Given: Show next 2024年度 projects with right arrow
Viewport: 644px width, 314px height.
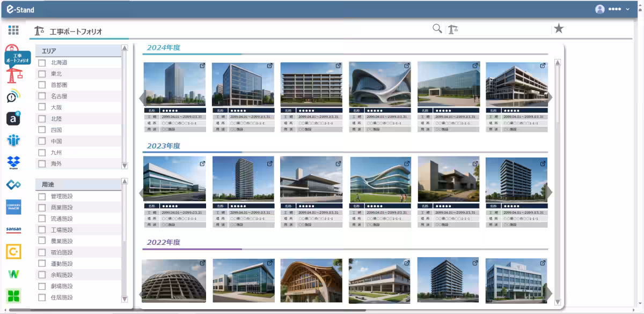Looking at the screenshot, I should 549,98.
